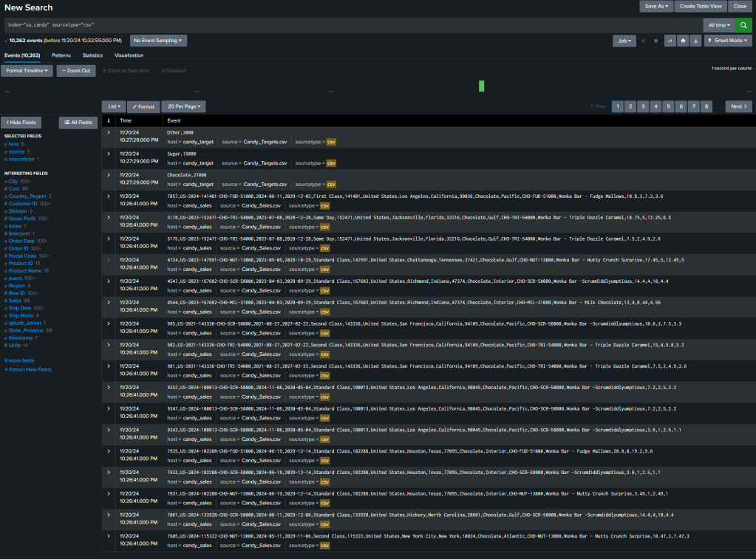Stop the search job
The height and width of the screenshot is (559, 756).
coord(655,41)
